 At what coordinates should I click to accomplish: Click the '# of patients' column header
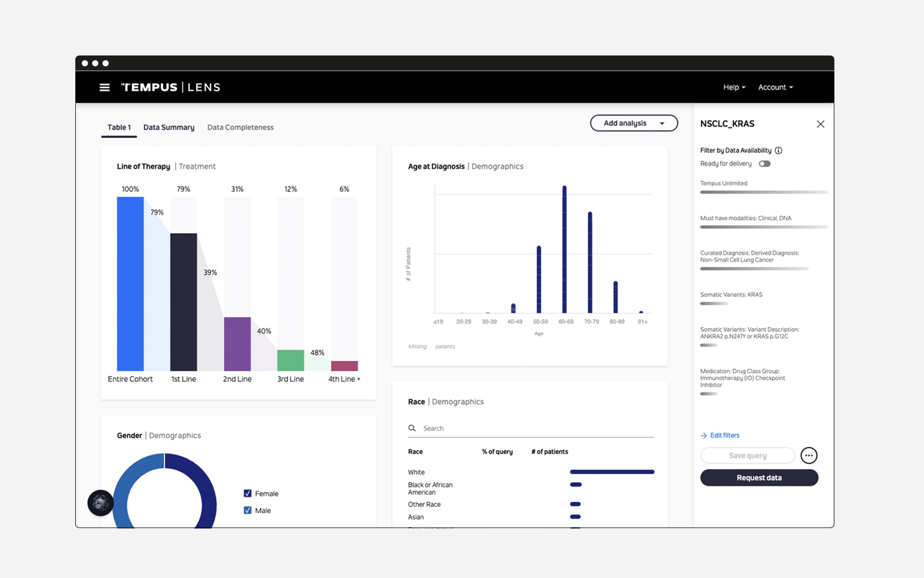tap(549, 452)
